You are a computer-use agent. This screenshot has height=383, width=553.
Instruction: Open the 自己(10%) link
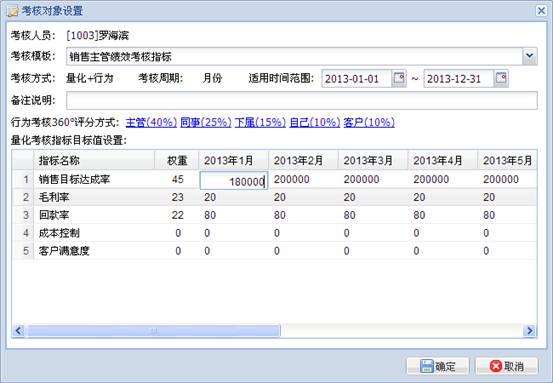click(x=315, y=122)
